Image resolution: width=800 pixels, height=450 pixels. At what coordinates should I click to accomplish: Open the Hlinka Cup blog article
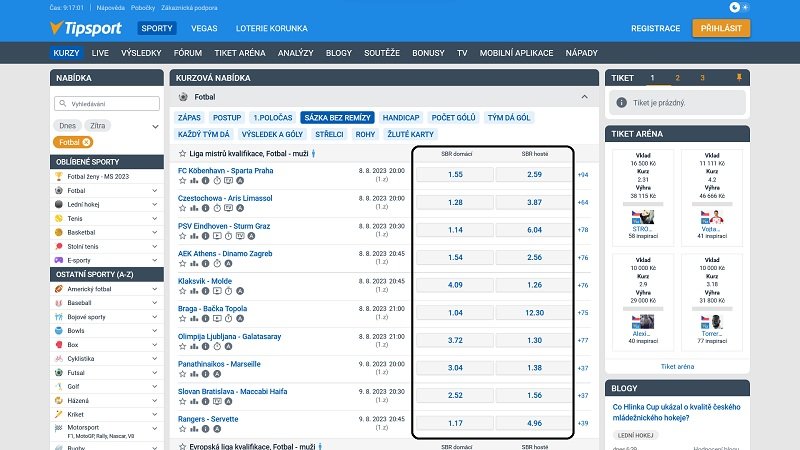(x=677, y=412)
